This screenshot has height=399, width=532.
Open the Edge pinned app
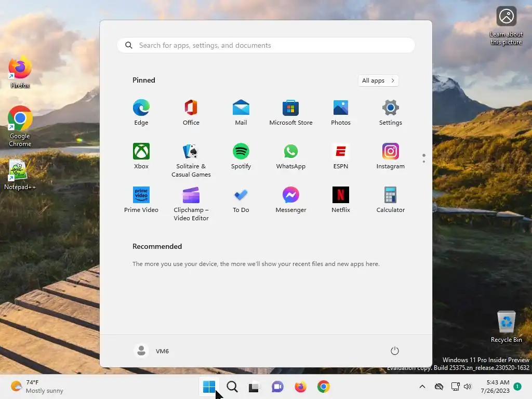[x=141, y=113]
